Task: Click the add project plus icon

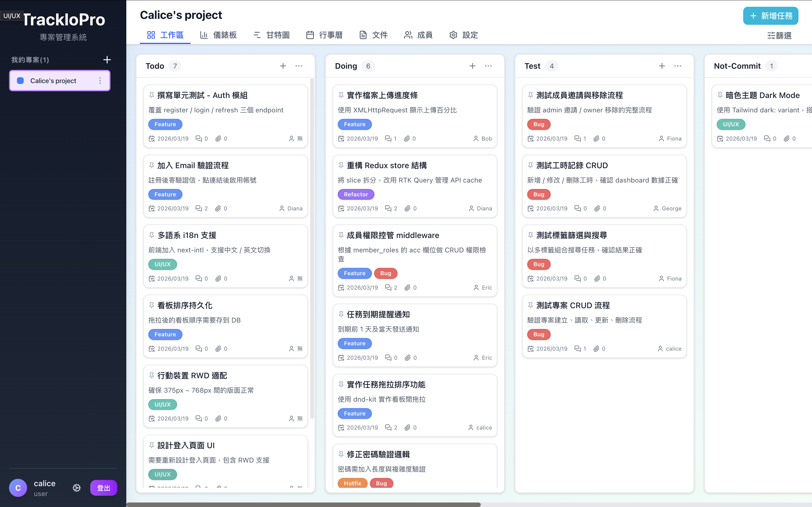Action: coord(107,60)
